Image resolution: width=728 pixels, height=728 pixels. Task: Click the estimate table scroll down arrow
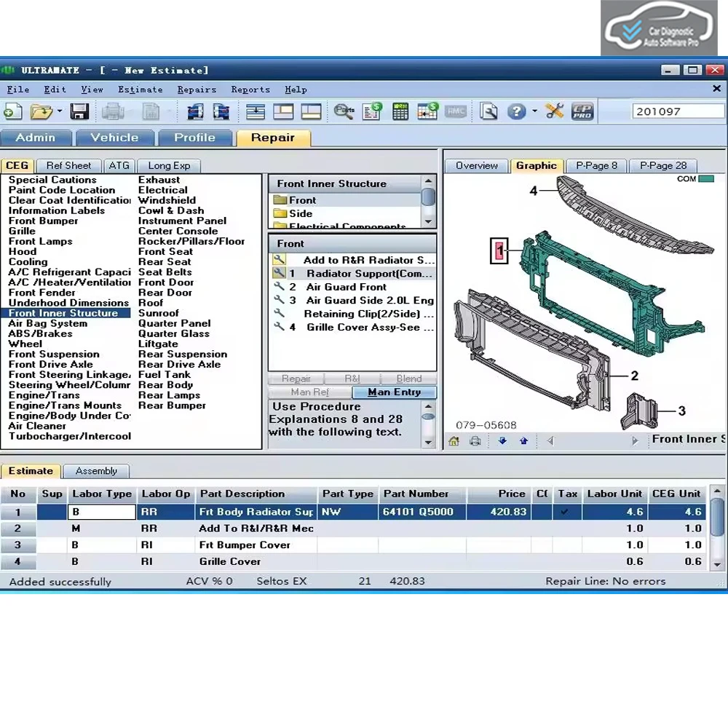717,565
